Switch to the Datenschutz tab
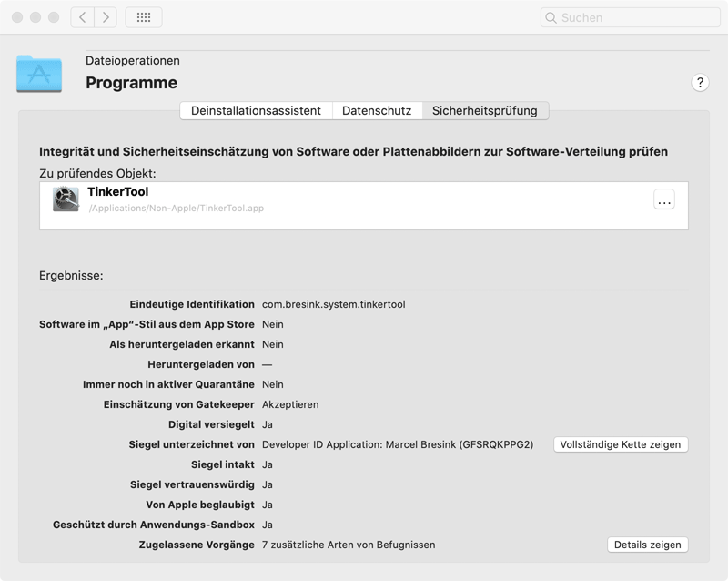This screenshot has width=728, height=581. 377,110
